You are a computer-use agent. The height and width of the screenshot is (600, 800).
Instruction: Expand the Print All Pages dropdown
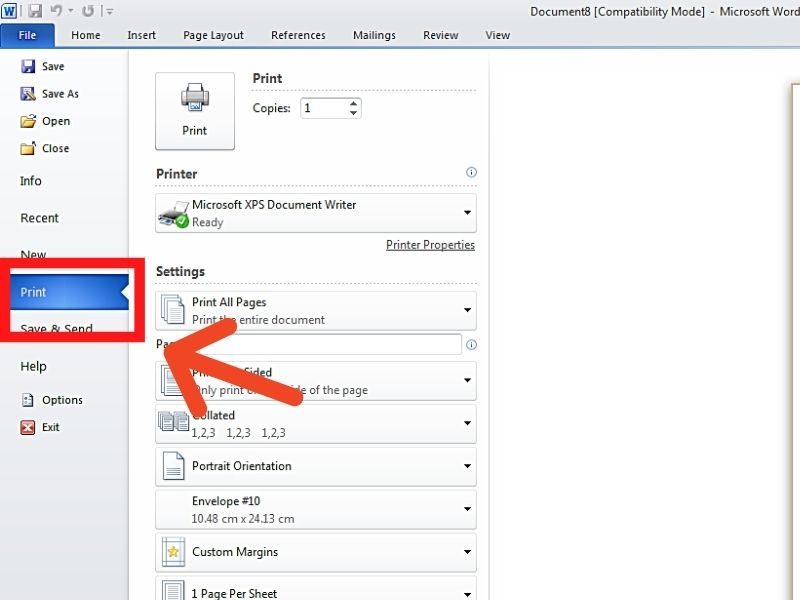coord(316,310)
